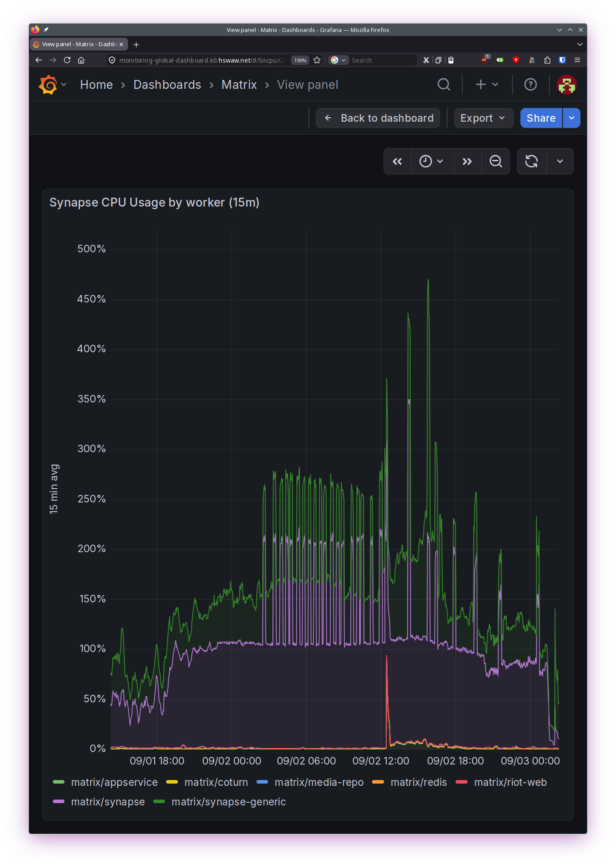Image resolution: width=616 pixels, height=868 pixels.
Task: Click the Grafana logo icon
Action: (48, 84)
